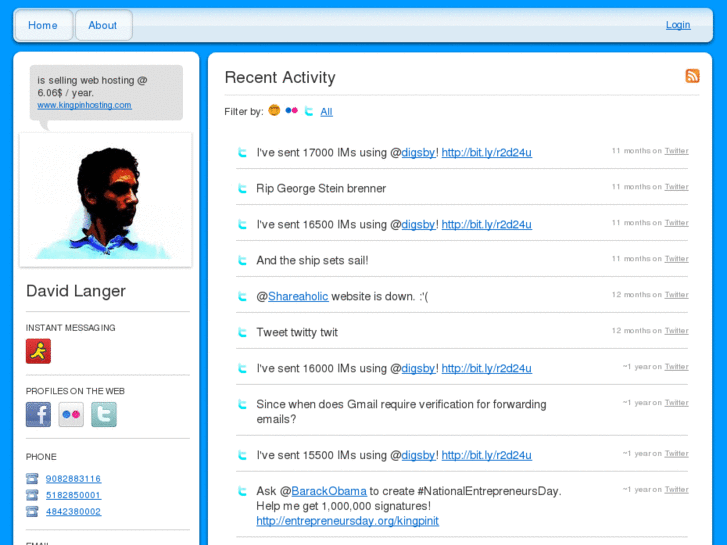Click phone icon beside 9082883116
Image resolution: width=727 pixels, height=545 pixels.
pos(32,478)
